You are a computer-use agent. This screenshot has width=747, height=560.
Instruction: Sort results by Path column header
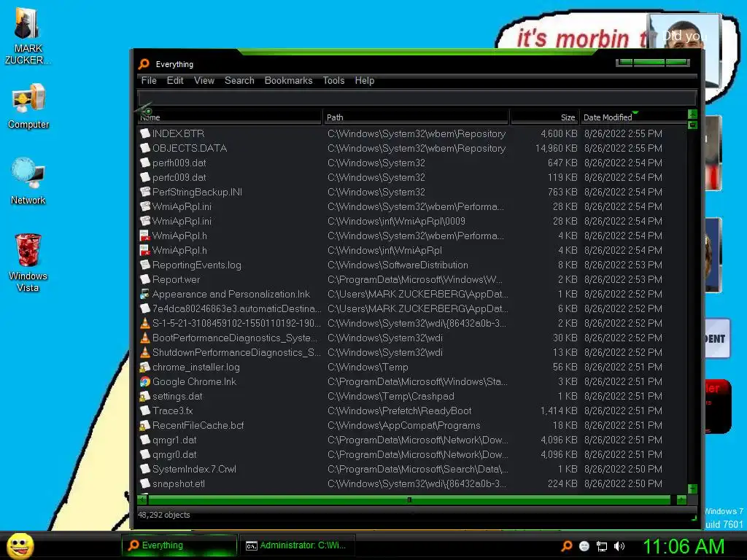point(416,117)
